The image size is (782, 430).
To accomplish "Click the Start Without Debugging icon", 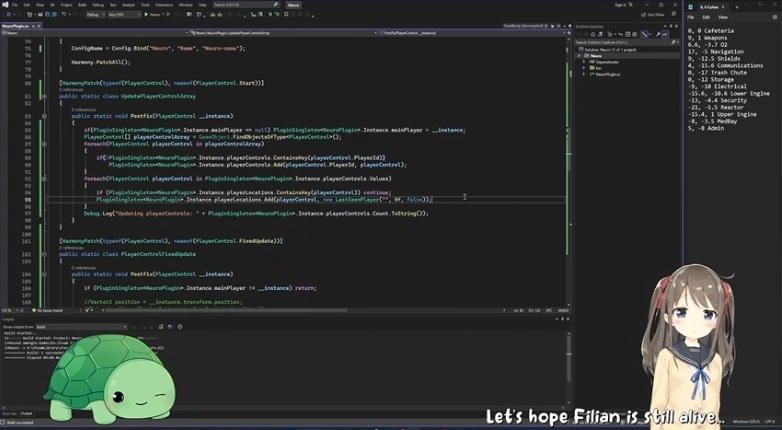I will point(168,14).
